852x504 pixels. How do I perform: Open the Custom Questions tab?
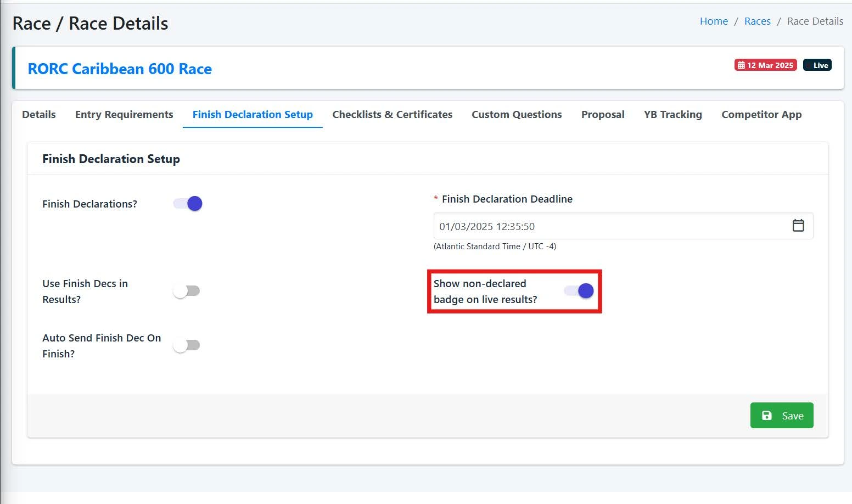517,115
